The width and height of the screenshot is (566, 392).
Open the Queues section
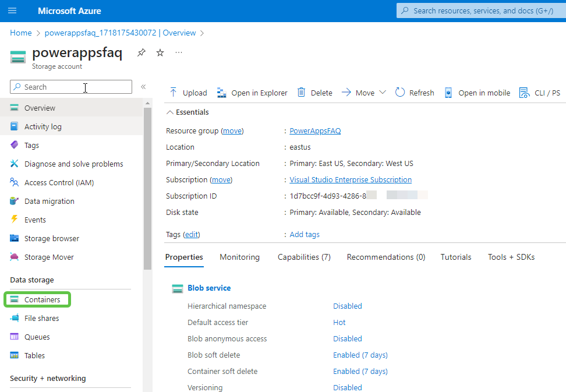(x=38, y=337)
